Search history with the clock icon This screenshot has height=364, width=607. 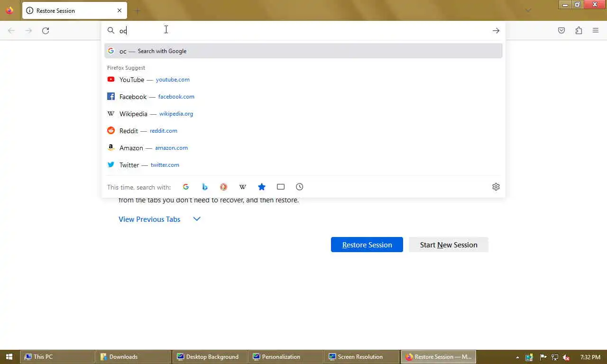coord(300,187)
